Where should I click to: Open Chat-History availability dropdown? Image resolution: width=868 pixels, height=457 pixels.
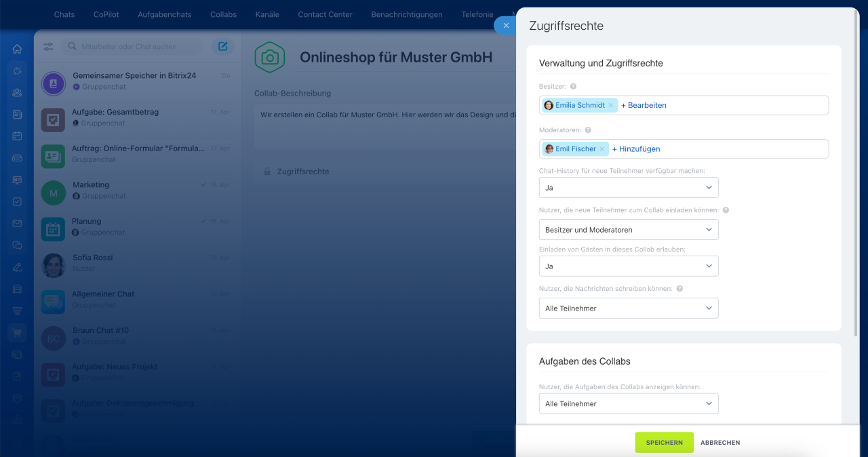coord(629,188)
